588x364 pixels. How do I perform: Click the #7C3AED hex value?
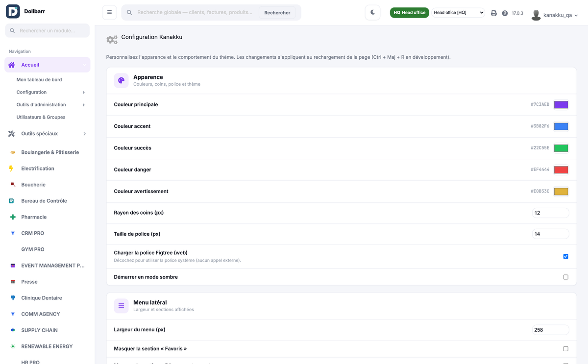pos(540,105)
